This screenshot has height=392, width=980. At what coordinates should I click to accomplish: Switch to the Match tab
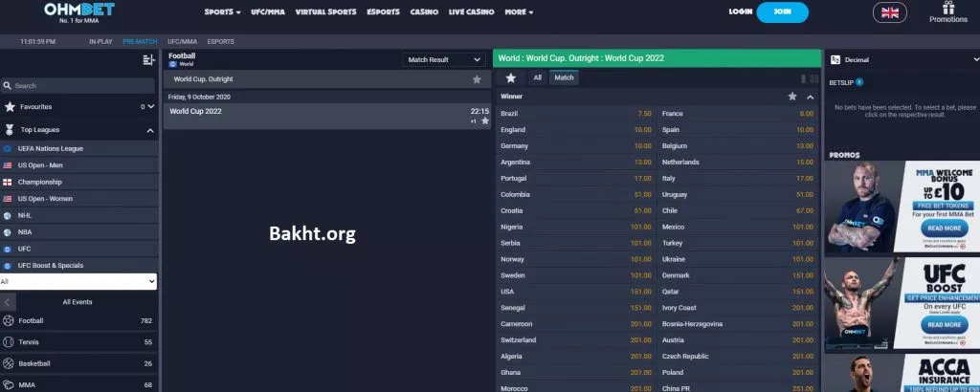[565, 77]
